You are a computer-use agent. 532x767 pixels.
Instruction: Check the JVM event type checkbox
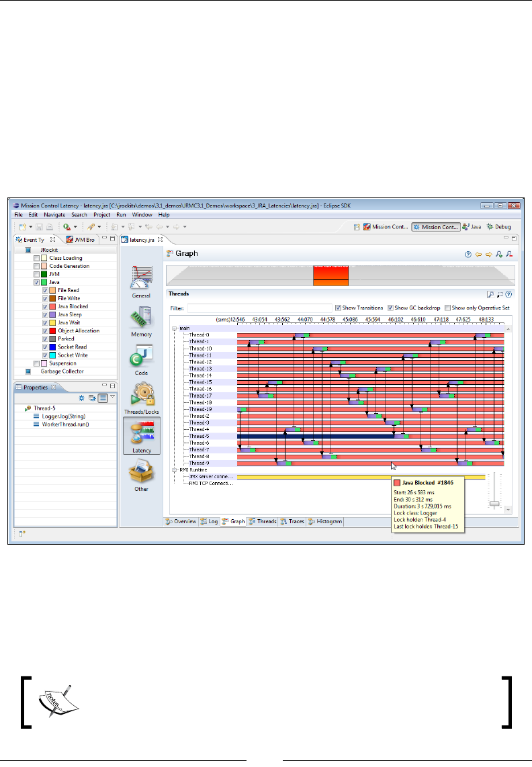(x=36, y=275)
